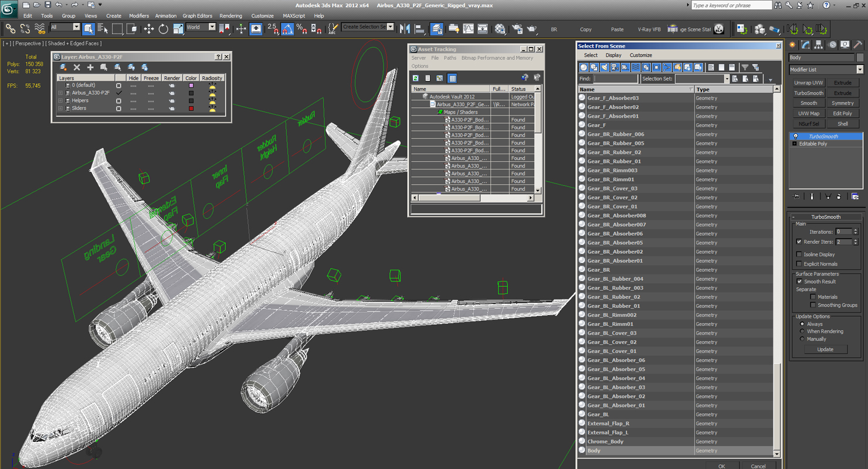The image size is (868, 469).
Task: Open the Paths menu in Asset Tracking
Action: pyautogui.click(x=450, y=58)
